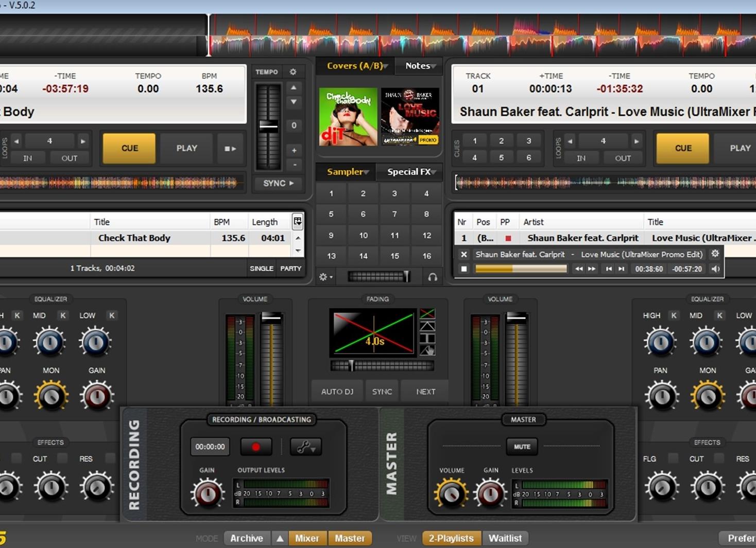Screen dimensions: 756x548
Task: Click the NEXT fading button
Action: [x=425, y=392]
